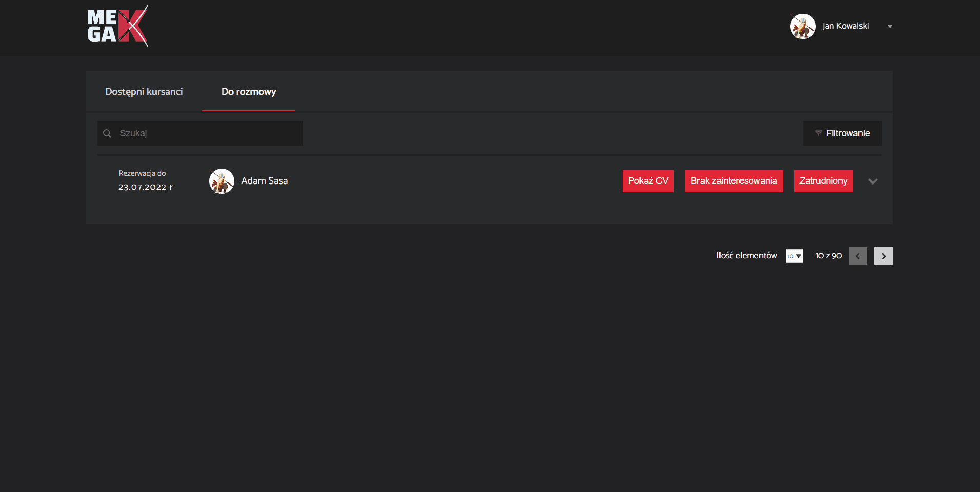Open the items per page dropdown
Image resolution: width=980 pixels, height=492 pixels.
[794, 256]
